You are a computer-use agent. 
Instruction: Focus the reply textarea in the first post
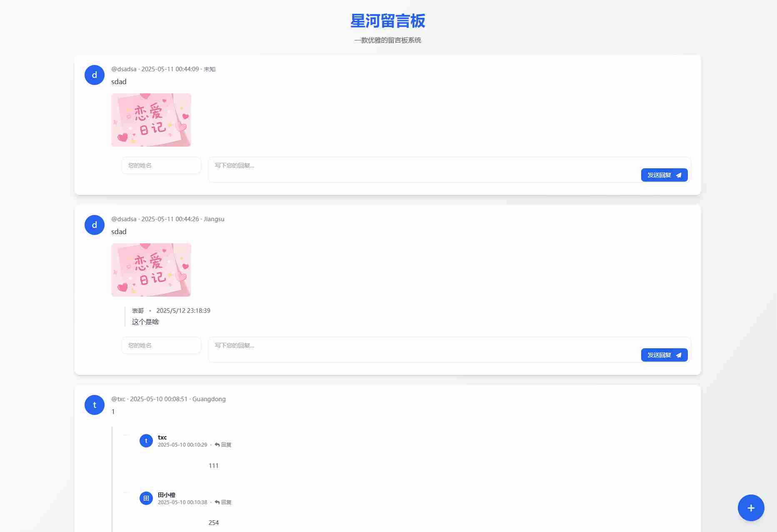(450, 170)
